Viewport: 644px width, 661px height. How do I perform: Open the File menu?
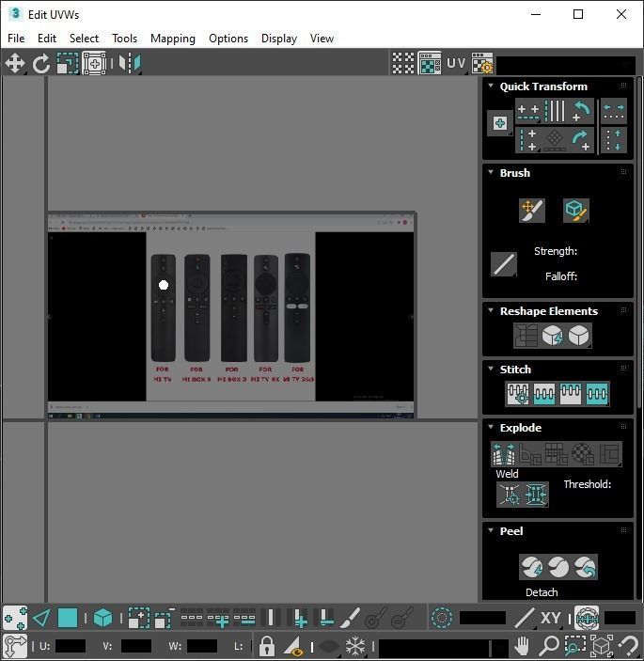pos(16,39)
